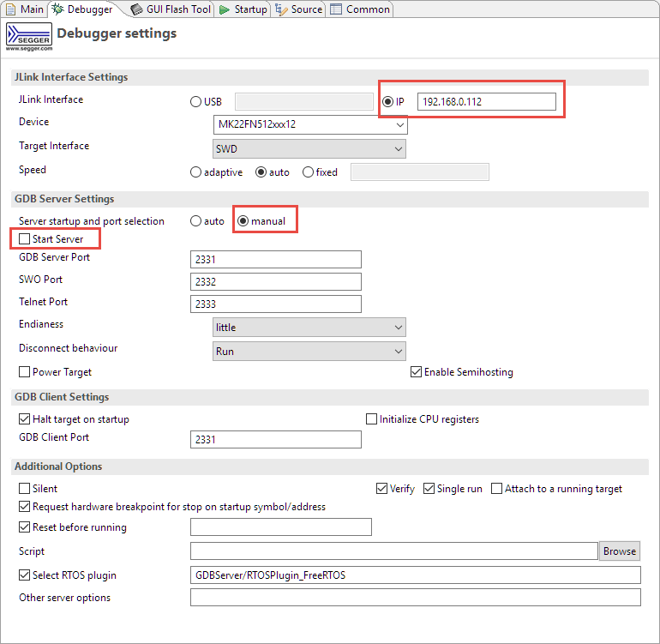This screenshot has width=660, height=644.
Task: Open the Endianess dropdown
Action: click(x=309, y=328)
